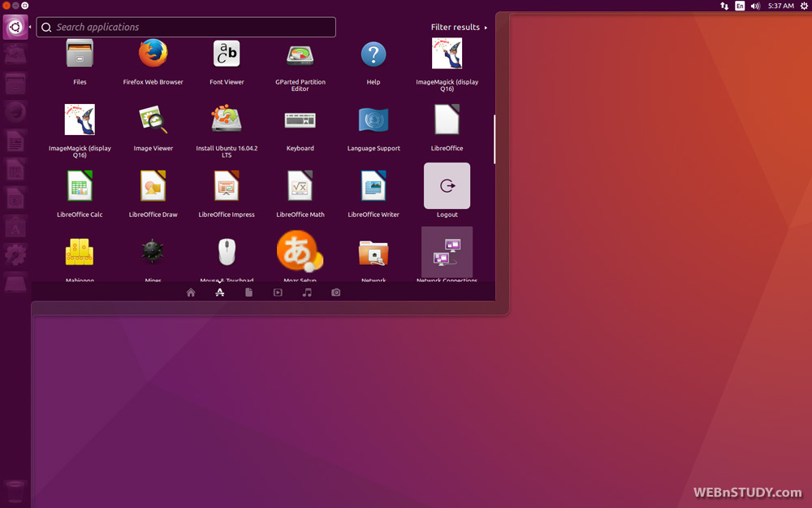This screenshot has height=508, width=812.
Task: Open Trash in the launcher
Action: point(15,492)
